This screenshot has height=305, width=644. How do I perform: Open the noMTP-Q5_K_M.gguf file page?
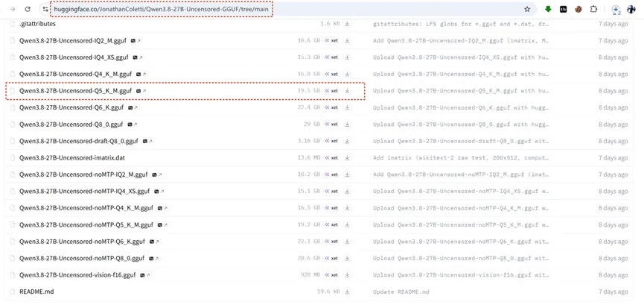pos(86,224)
